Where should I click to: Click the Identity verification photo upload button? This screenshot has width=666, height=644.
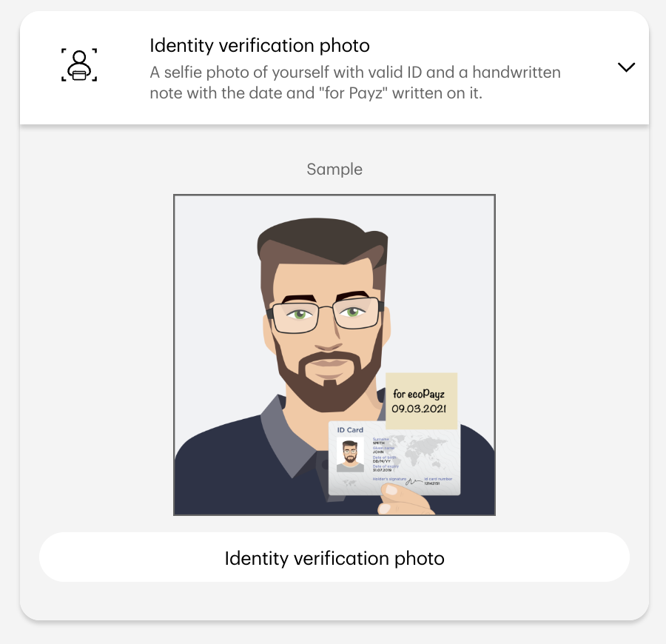point(334,557)
